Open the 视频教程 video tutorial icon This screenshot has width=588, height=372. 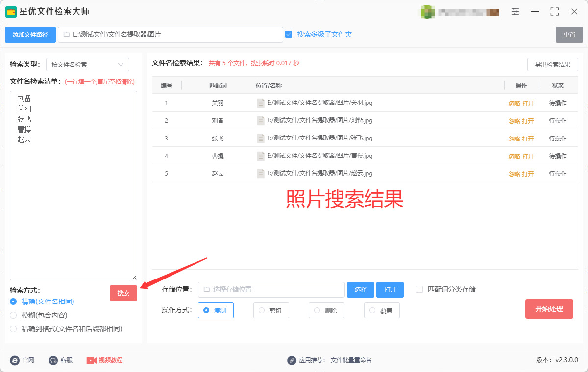pyautogui.click(x=92, y=360)
